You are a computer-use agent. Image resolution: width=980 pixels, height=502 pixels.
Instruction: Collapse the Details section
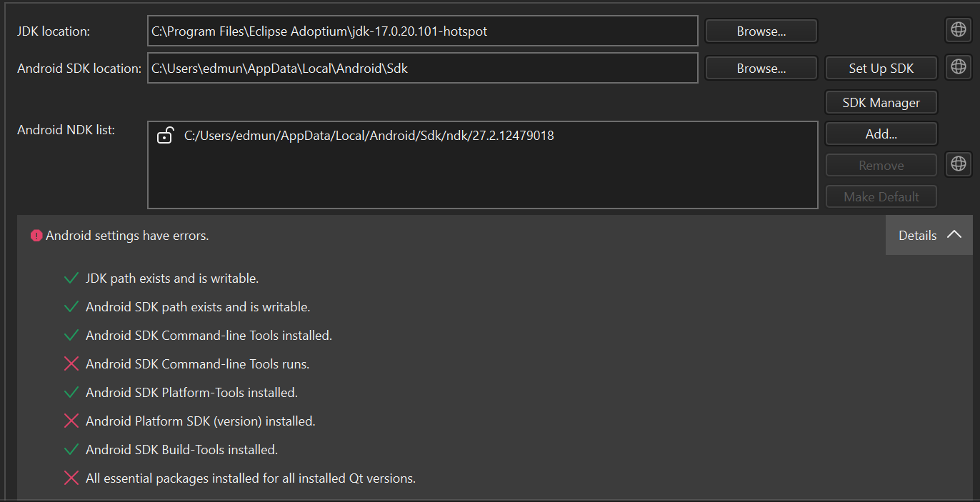point(929,235)
